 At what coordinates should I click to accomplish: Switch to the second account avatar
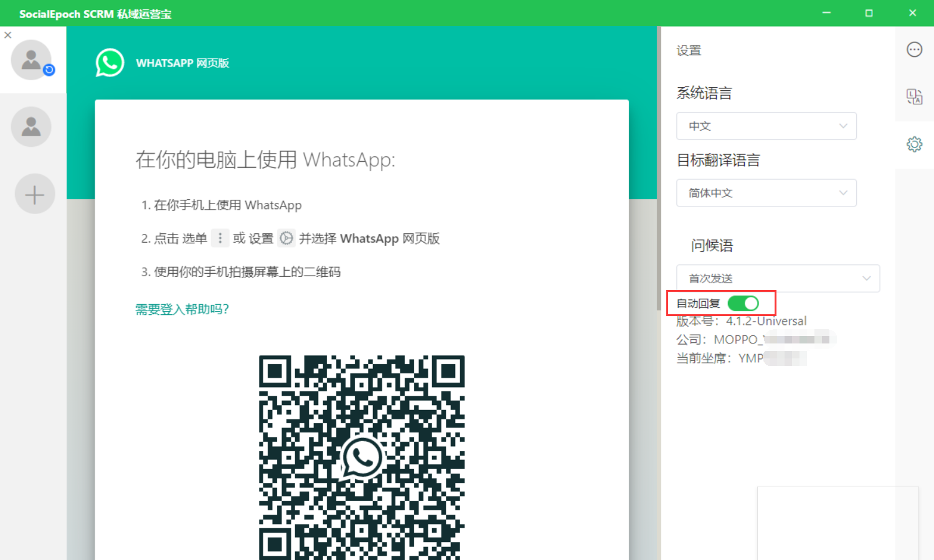(31, 127)
